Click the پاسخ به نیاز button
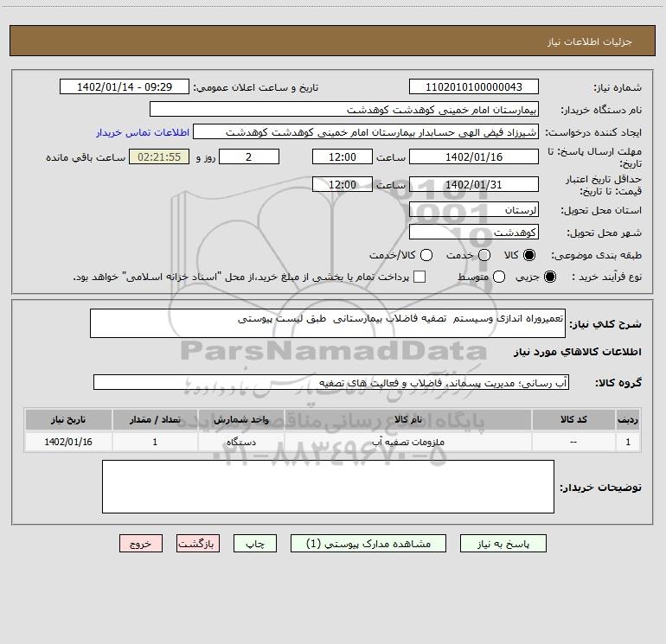The height and width of the screenshot is (644, 666). 503,544
